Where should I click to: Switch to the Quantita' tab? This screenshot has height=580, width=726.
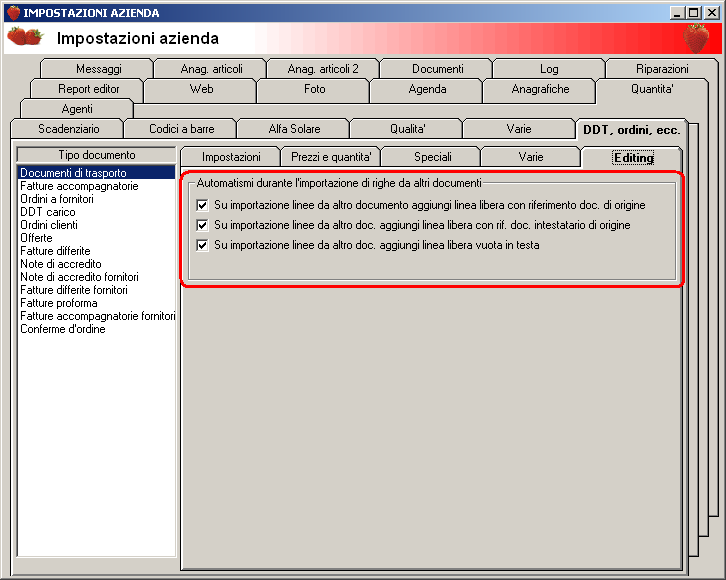pyautogui.click(x=652, y=89)
